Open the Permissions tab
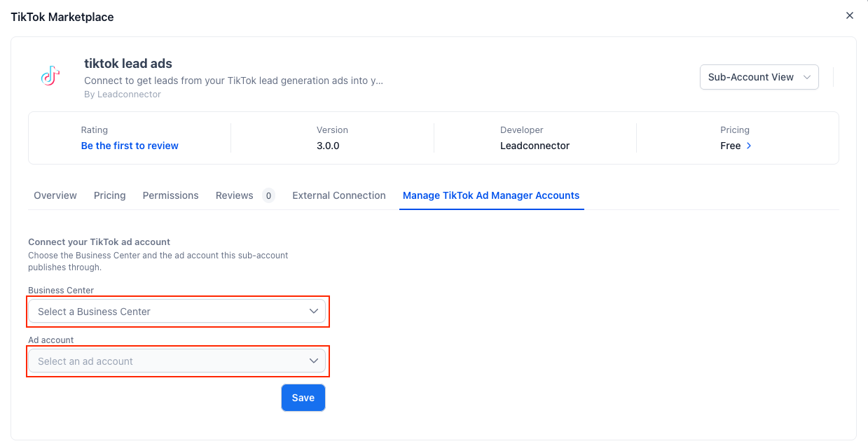 click(x=171, y=195)
